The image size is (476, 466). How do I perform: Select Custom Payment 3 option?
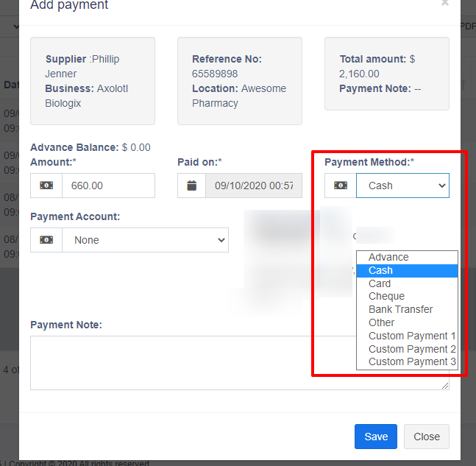[x=412, y=361]
